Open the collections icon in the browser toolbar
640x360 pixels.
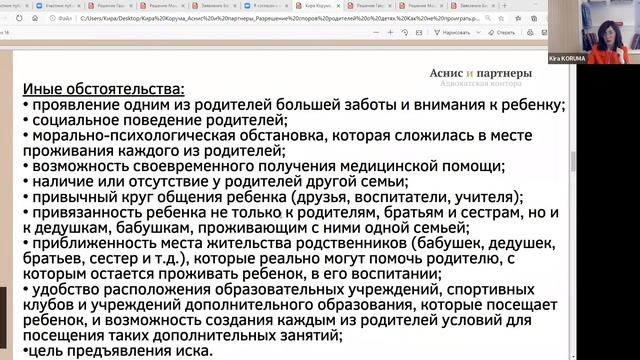534,18
